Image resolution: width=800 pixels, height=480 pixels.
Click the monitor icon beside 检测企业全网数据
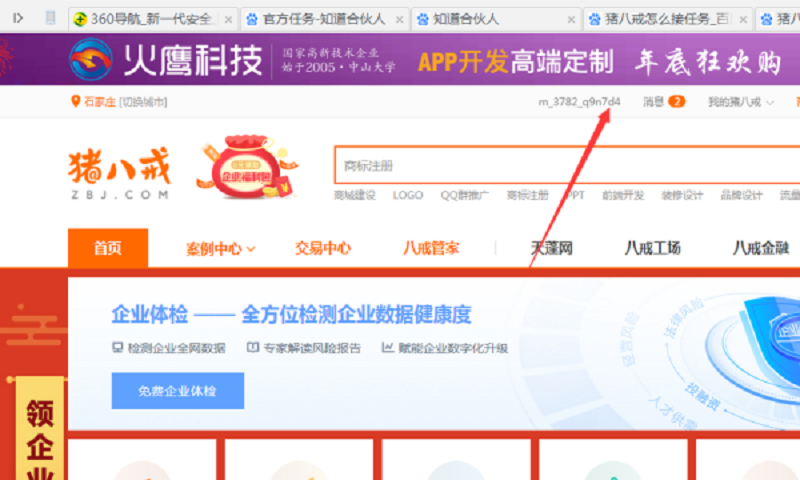(x=117, y=347)
